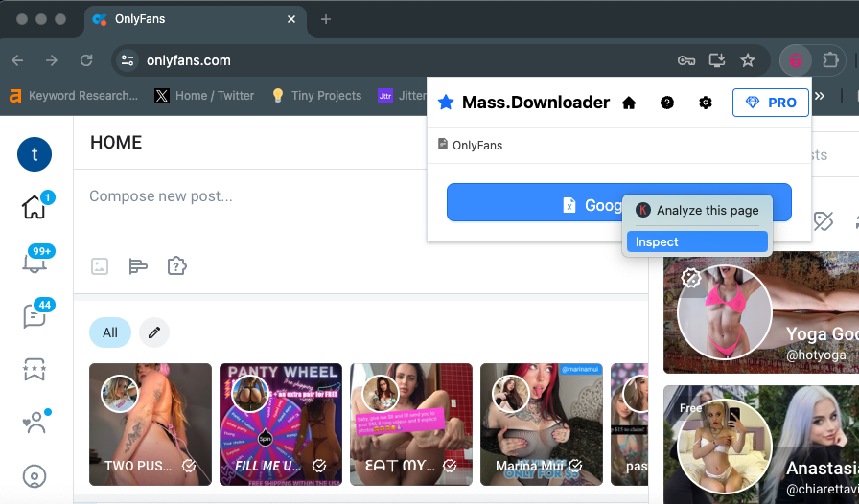Show more bookmarks with double chevron
This screenshot has width=859, height=504.
click(820, 96)
